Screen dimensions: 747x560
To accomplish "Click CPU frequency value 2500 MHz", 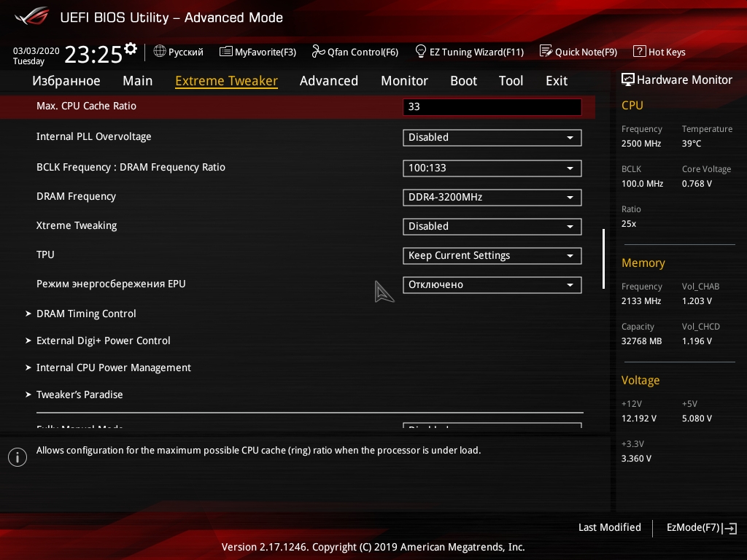I will 641,144.
